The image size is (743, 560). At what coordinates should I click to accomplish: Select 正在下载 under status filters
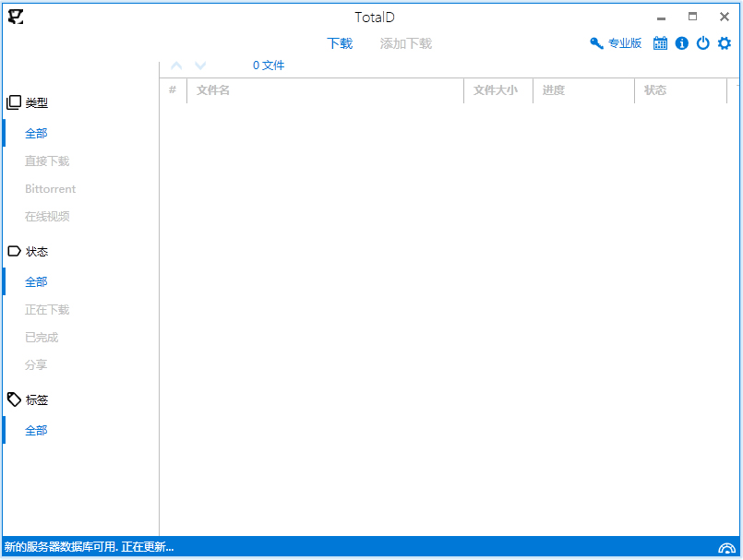[47, 309]
